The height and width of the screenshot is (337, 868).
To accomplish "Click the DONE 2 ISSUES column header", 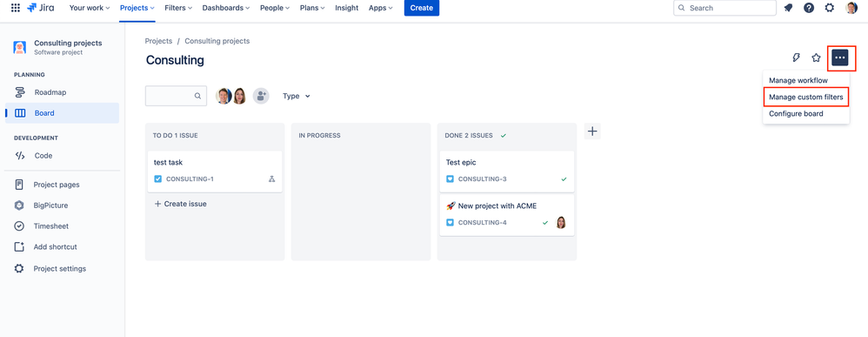I will [469, 135].
